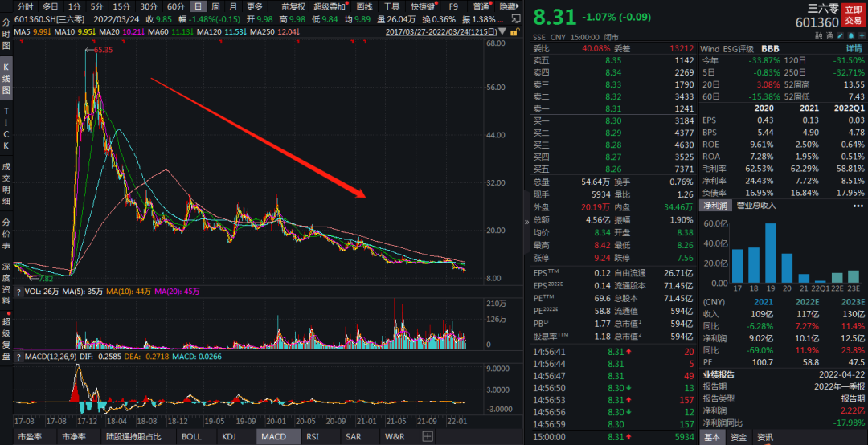868x445 pixels.
Task: Click the bell alert icon under stock code
Action: (850, 36)
